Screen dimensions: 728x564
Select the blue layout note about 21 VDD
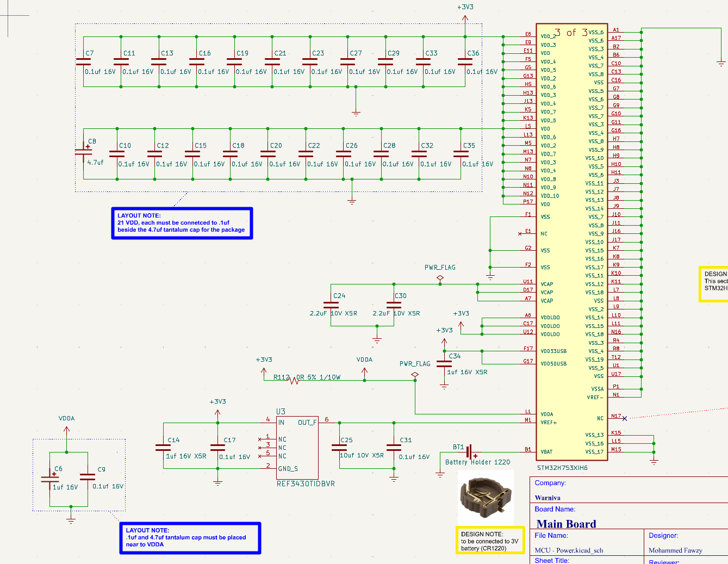(182, 223)
